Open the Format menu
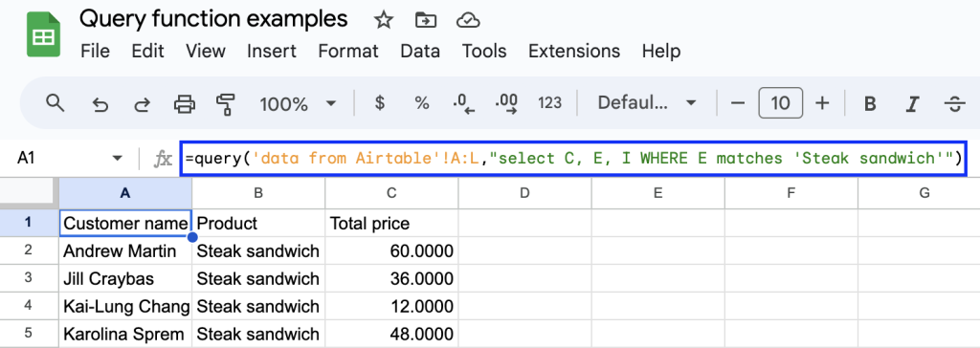This screenshot has height=348, width=980. (x=348, y=52)
